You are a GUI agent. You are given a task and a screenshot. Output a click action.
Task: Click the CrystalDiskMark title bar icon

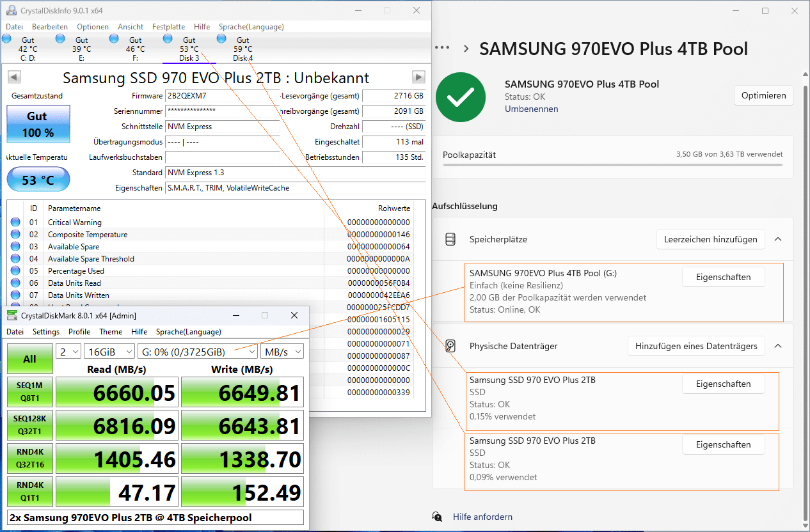(12, 316)
